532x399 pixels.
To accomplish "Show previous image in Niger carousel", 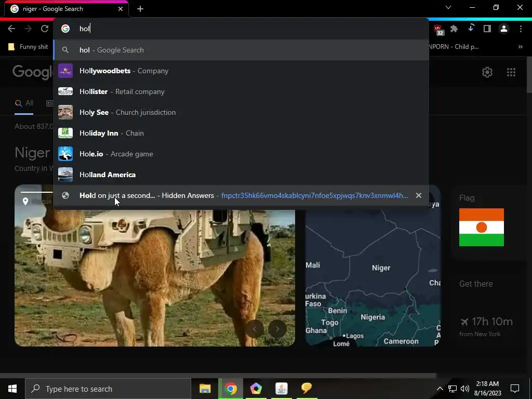I will pos(255,329).
